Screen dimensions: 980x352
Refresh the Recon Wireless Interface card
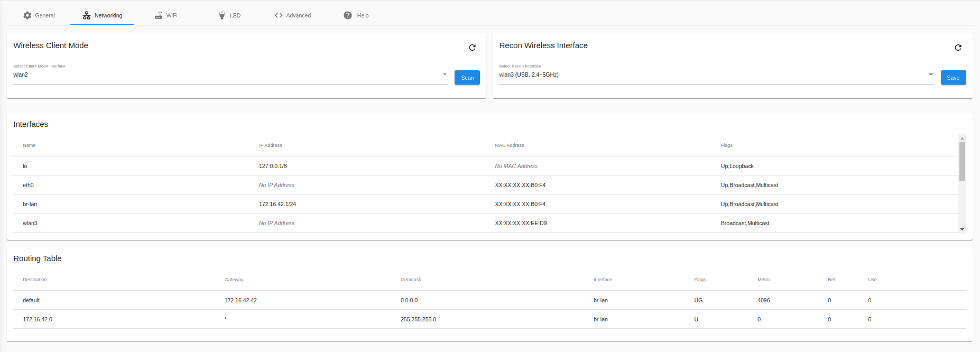[x=958, y=48]
